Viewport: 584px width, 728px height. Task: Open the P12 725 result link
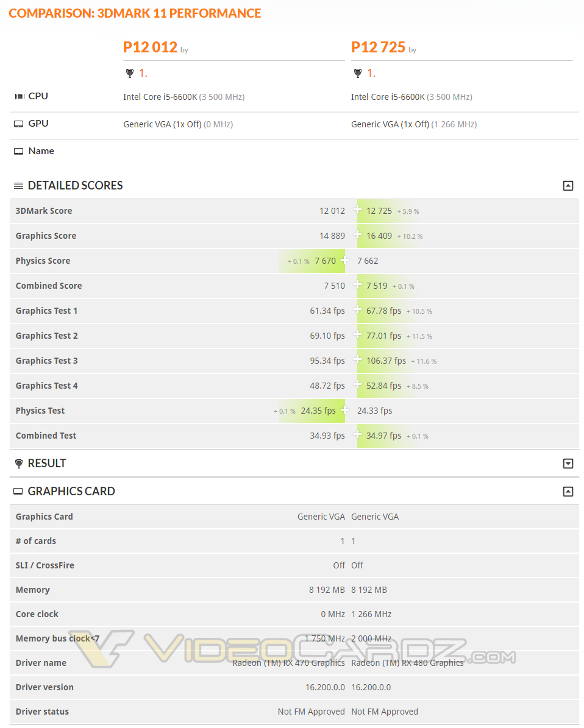378,48
